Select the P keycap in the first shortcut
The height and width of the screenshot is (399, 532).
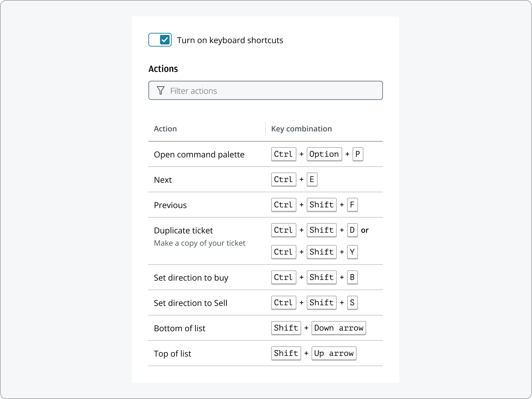358,154
